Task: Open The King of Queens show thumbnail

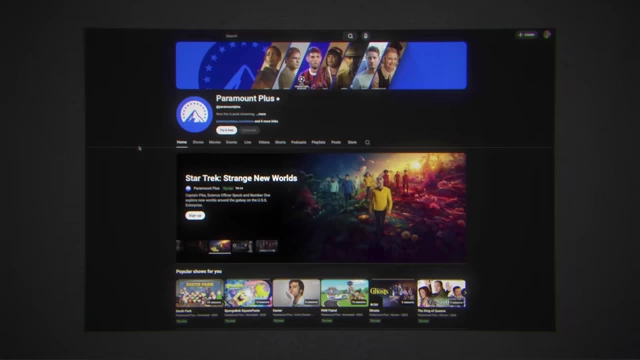Action: [x=441, y=293]
